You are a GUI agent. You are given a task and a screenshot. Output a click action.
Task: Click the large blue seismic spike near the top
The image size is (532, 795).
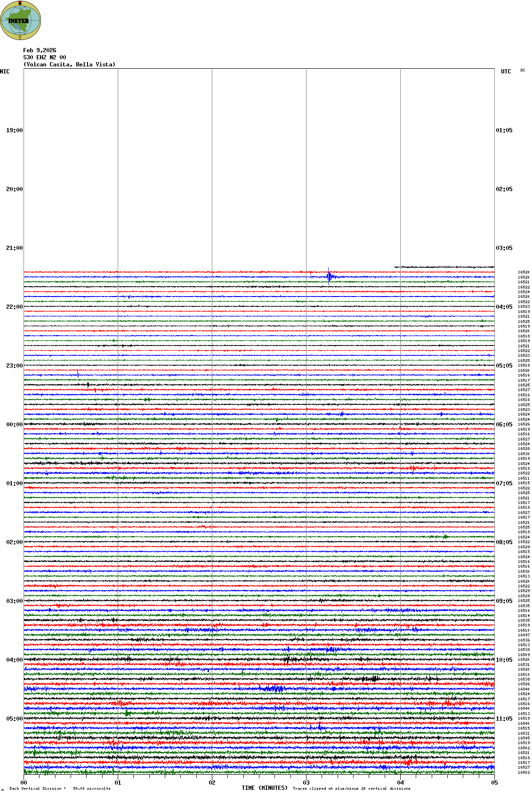point(329,277)
